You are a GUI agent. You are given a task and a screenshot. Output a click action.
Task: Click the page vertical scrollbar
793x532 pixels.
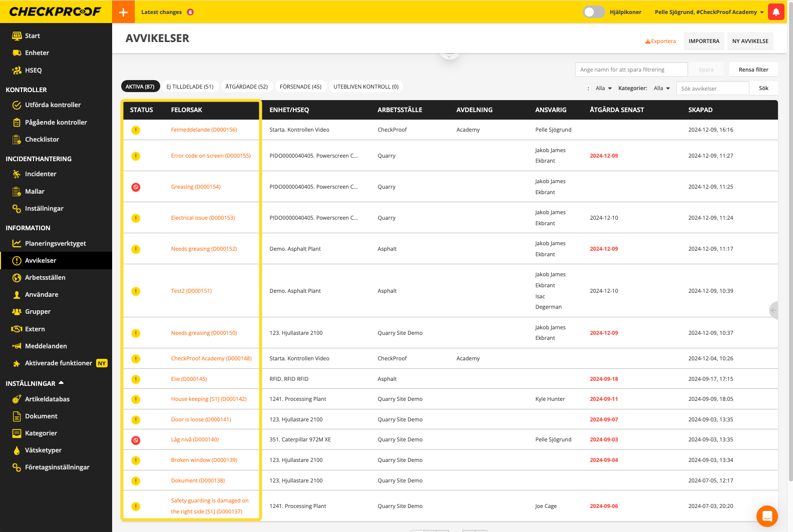[x=790, y=250]
